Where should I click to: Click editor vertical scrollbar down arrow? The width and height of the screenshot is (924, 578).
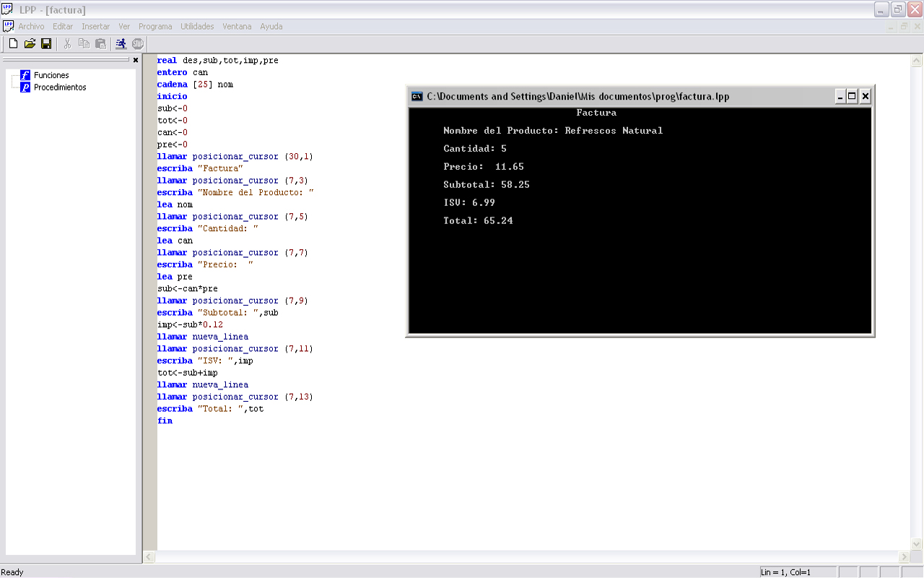pos(918,544)
